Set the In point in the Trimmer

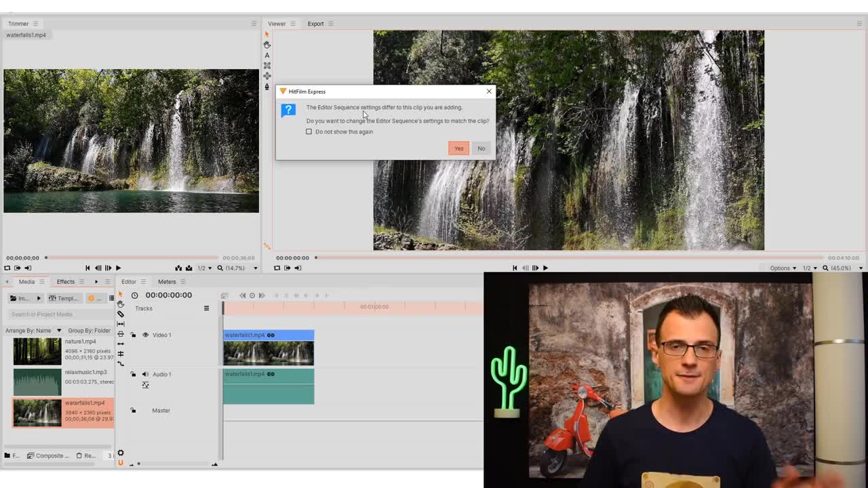[18, 268]
